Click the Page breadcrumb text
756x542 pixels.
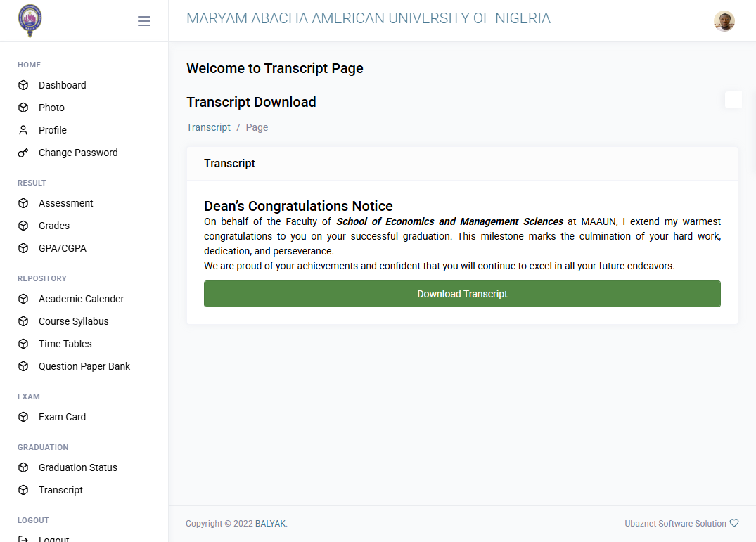pos(257,127)
